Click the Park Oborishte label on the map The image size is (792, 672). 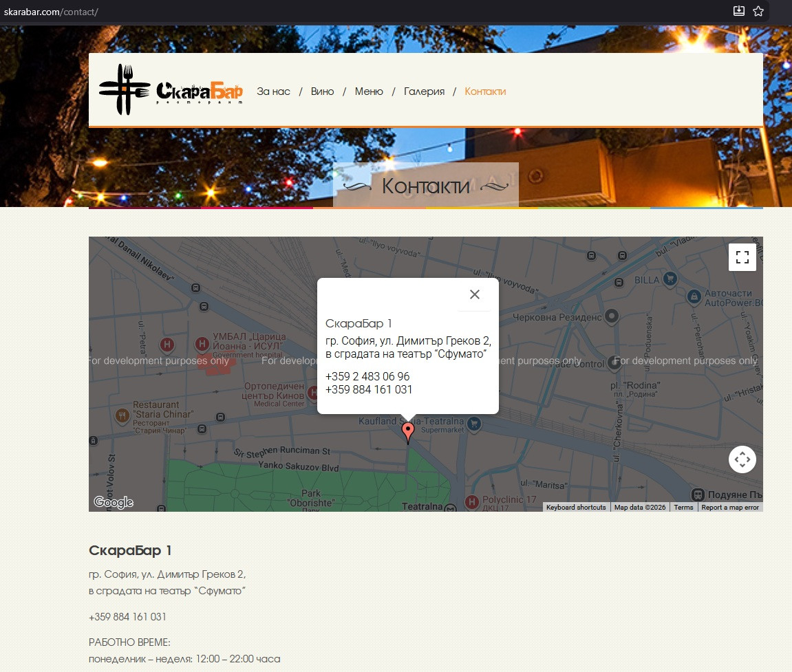[x=310, y=498]
